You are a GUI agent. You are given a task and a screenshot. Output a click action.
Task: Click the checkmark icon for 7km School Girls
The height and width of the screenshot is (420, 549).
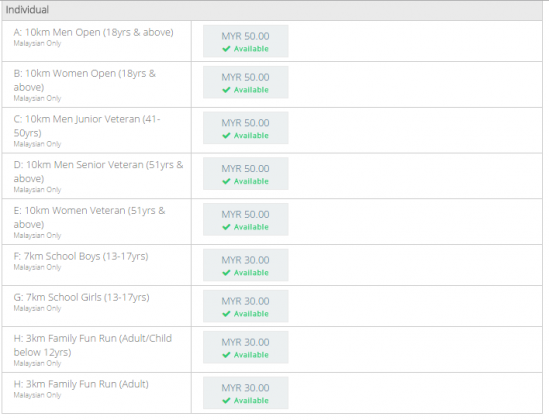click(x=226, y=314)
